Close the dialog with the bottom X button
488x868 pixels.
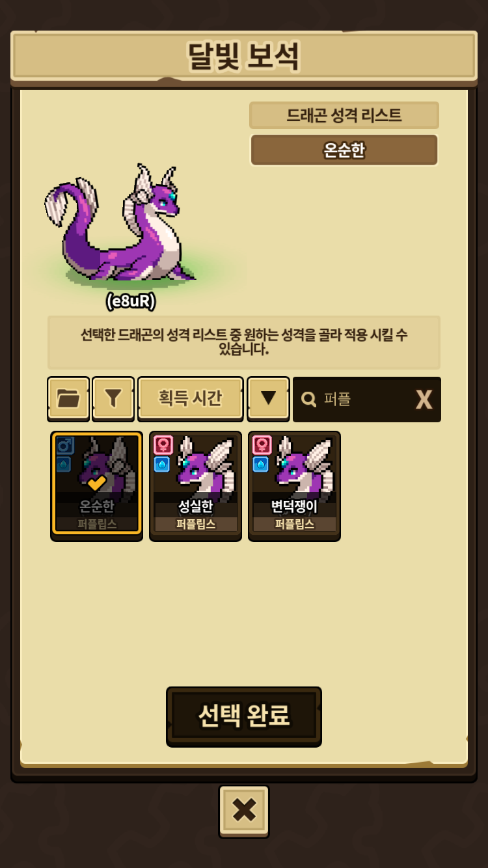coord(244,810)
